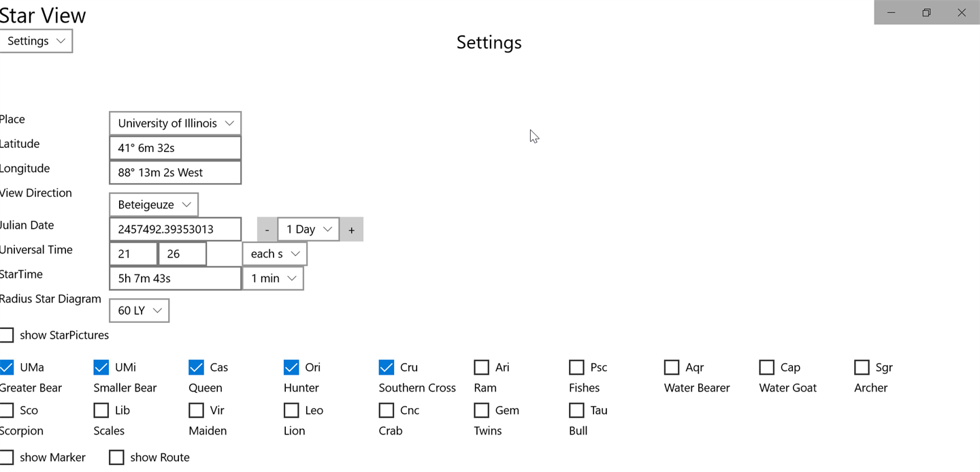The height and width of the screenshot is (472, 980).
Task: Click the Latitude input field
Action: point(175,148)
